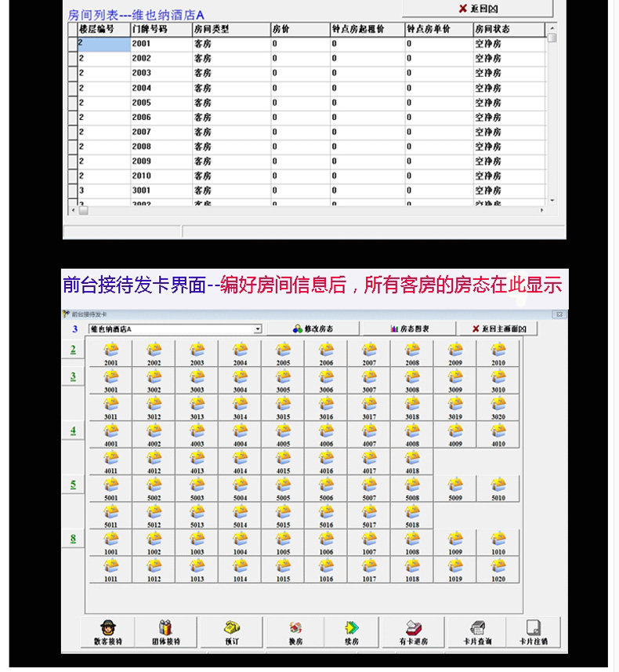619x672 pixels.
Task: Select room 4010 icon
Action: (x=498, y=434)
